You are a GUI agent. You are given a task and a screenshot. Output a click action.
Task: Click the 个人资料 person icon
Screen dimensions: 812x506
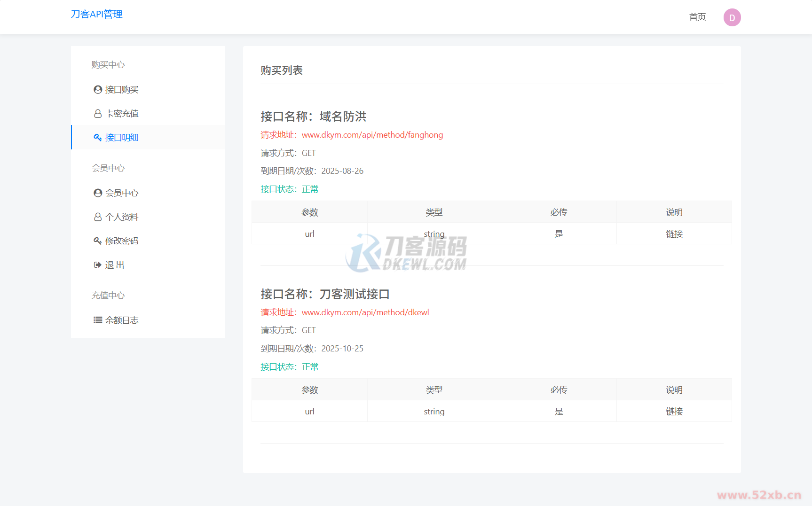98,217
